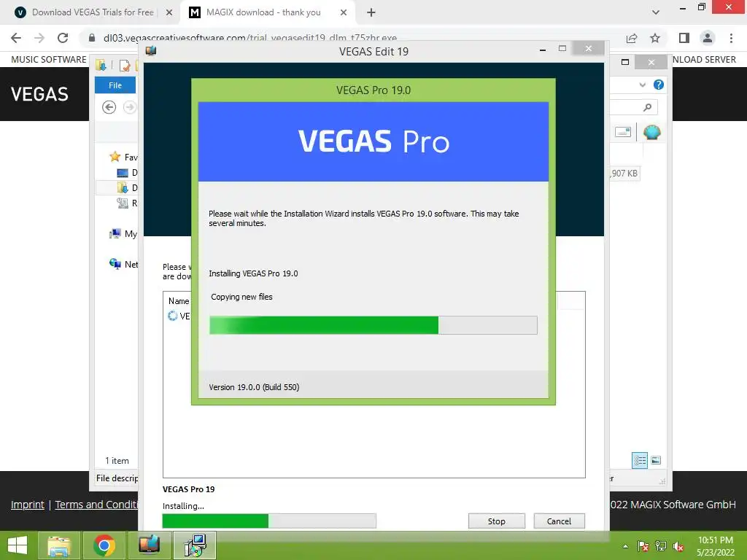Cancel the VEGAS Edit 19 installation
This screenshot has width=747, height=560.
(x=559, y=521)
